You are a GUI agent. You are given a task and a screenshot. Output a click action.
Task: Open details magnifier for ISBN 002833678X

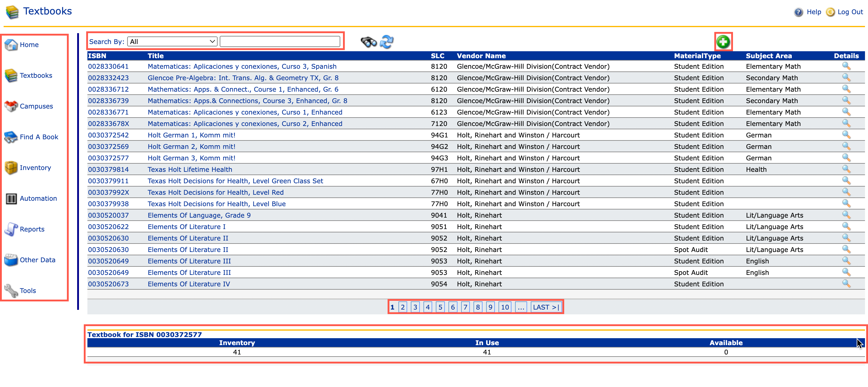[846, 123]
